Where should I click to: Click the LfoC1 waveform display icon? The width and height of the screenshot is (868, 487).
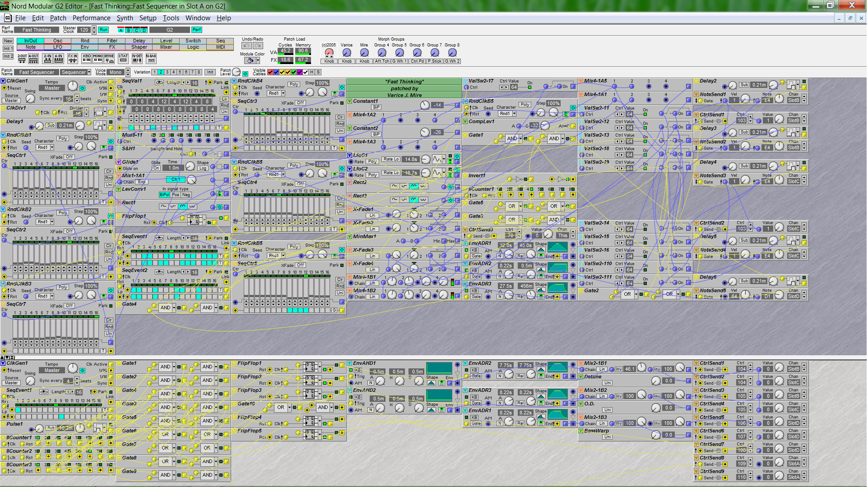pyautogui.click(x=437, y=159)
